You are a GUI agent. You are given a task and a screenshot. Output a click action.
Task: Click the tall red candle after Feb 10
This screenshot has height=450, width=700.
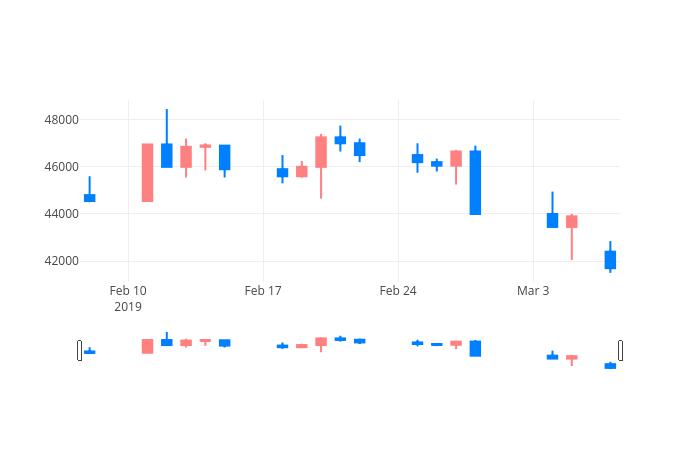point(147,173)
